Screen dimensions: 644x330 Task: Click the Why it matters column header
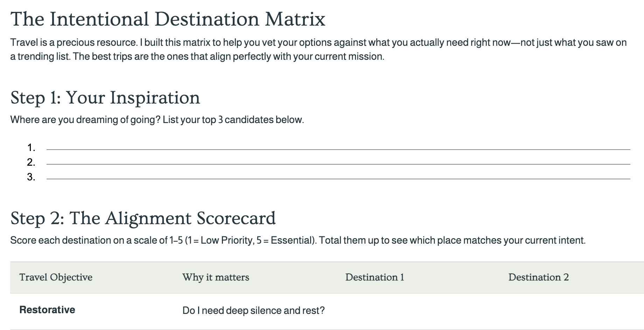click(216, 277)
